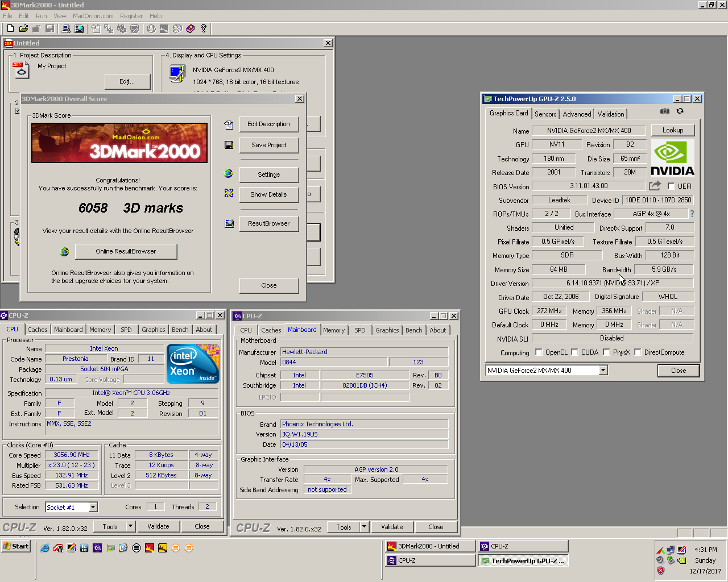
Task: Click the Specification Intel Xeon CPU 3.06GHz field
Action: click(131, 393)
